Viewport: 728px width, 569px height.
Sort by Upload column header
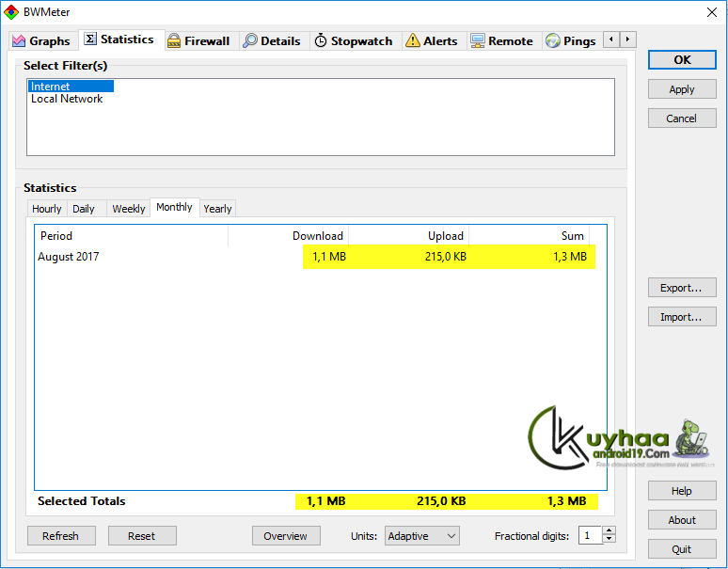(409, 236)
